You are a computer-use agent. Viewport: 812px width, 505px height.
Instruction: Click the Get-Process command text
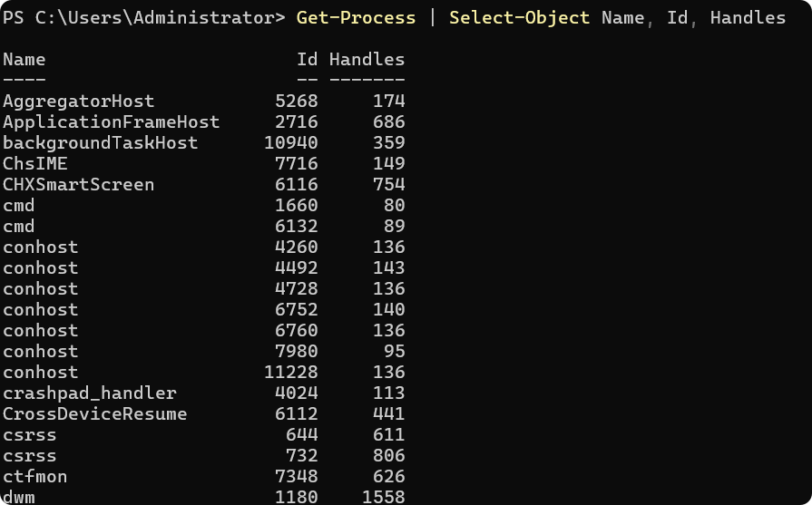pyautogui.click(x=356, y=18)
